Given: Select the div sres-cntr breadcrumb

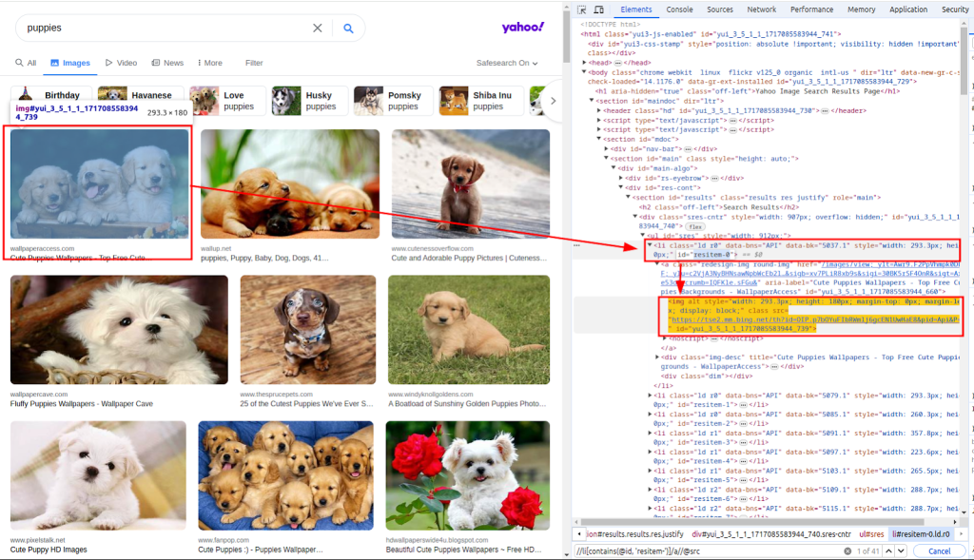Looking at the screenshot, I should pyautogui.click(x=771, y=534).
